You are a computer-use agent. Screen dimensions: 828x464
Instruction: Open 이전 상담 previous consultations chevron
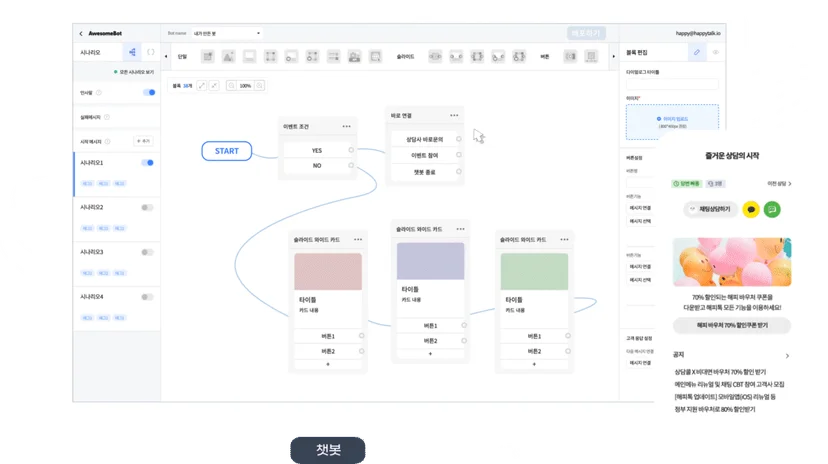point(790,184)
